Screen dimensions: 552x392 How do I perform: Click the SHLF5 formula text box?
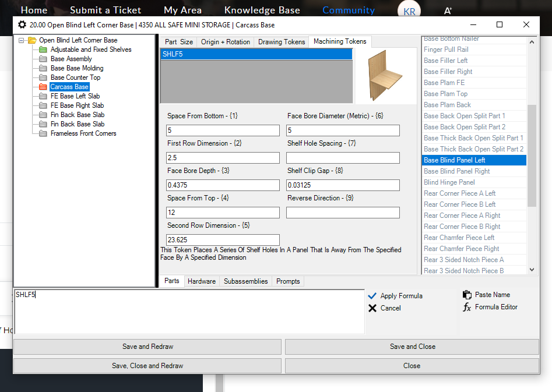point(189,312)
